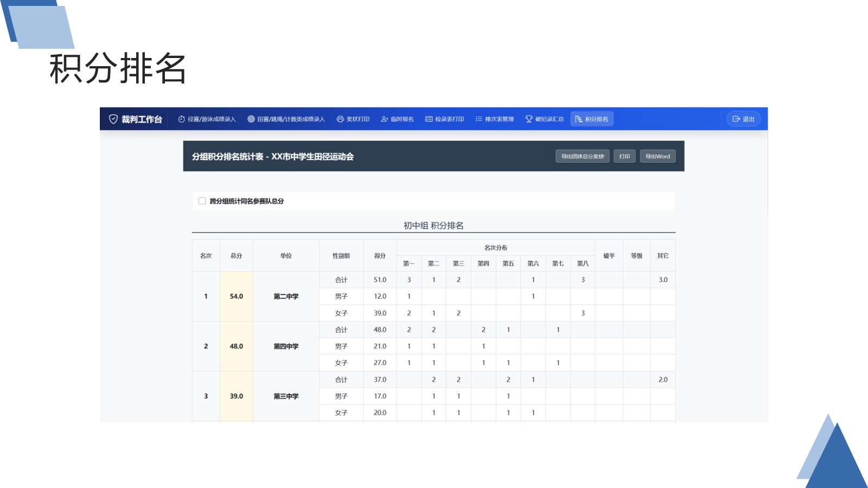
Task: Click the 17.0 score in 第三中学 男子 row
Action: point(380,396)
